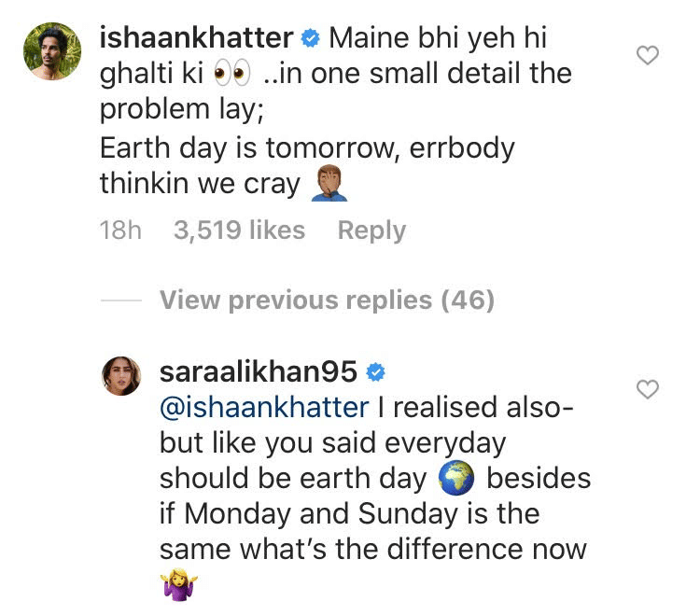Screen dimensions: 700x615
Task: Click the 18h timestamp
Action: tap(120, 231)
